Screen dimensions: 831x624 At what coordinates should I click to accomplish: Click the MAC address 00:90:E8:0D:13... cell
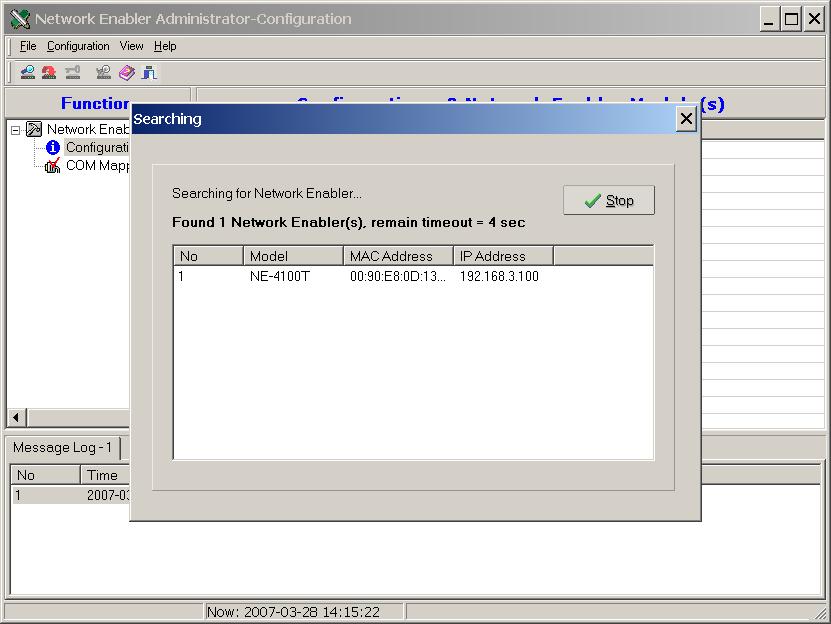point(397,276)
